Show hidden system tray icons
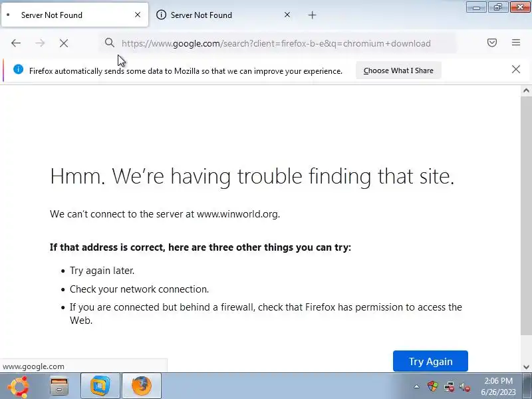Screen dimensions: 532x399 [416, 386]
